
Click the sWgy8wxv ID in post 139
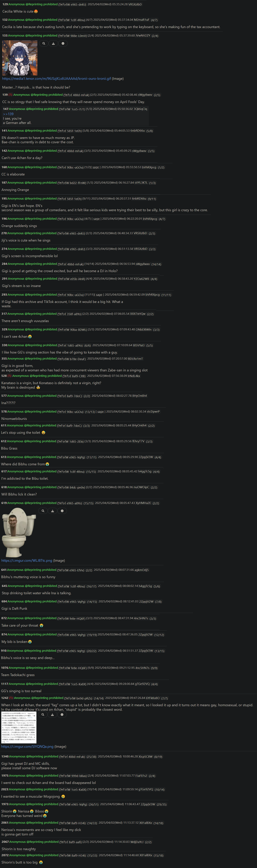click(x=145, y=95)
